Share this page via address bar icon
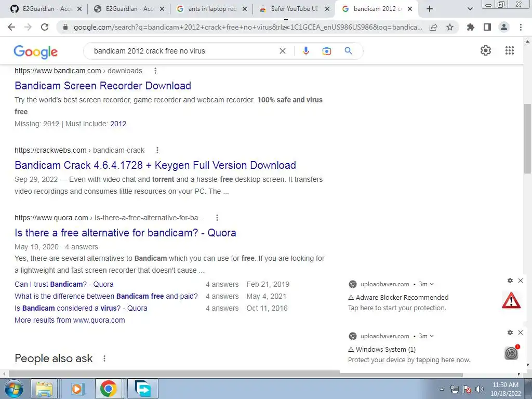The height and width of the screenshot is (399, 532). (x=433, y=27)
